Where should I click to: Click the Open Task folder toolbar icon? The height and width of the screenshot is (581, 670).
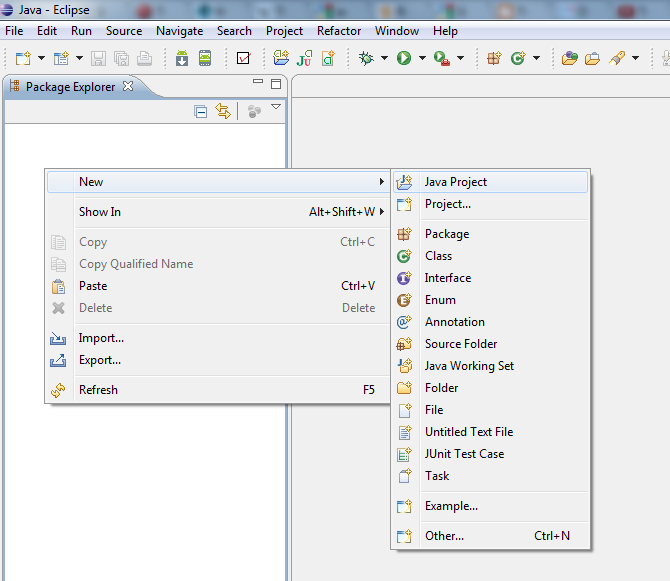coord(593,58)
